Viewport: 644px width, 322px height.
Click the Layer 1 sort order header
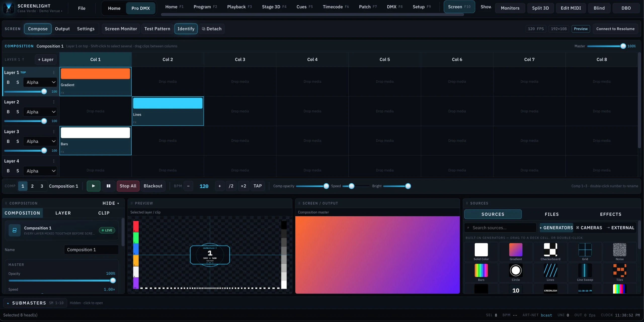coord(14,60)
